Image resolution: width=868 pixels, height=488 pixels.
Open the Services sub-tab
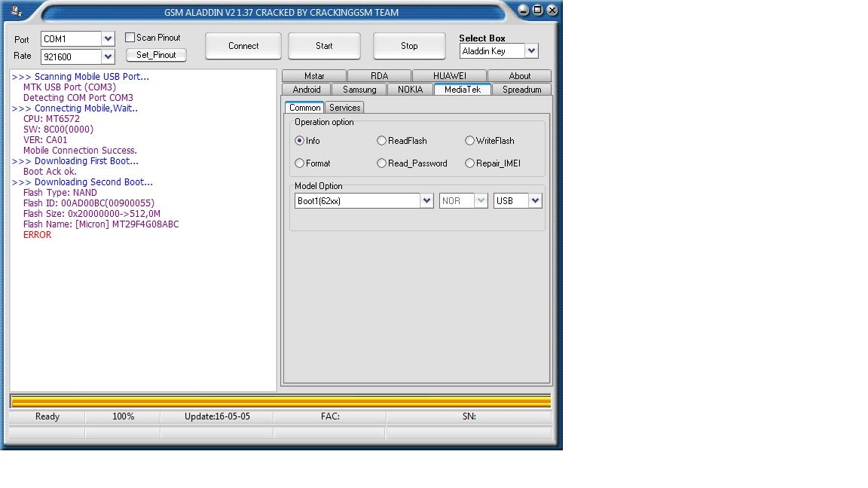345,108
